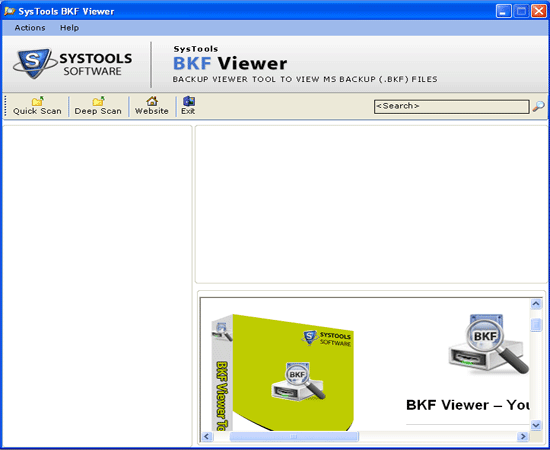Click inside the Search input field
Viewport: 550px width, 450px height.
click(x=451, y=106)
